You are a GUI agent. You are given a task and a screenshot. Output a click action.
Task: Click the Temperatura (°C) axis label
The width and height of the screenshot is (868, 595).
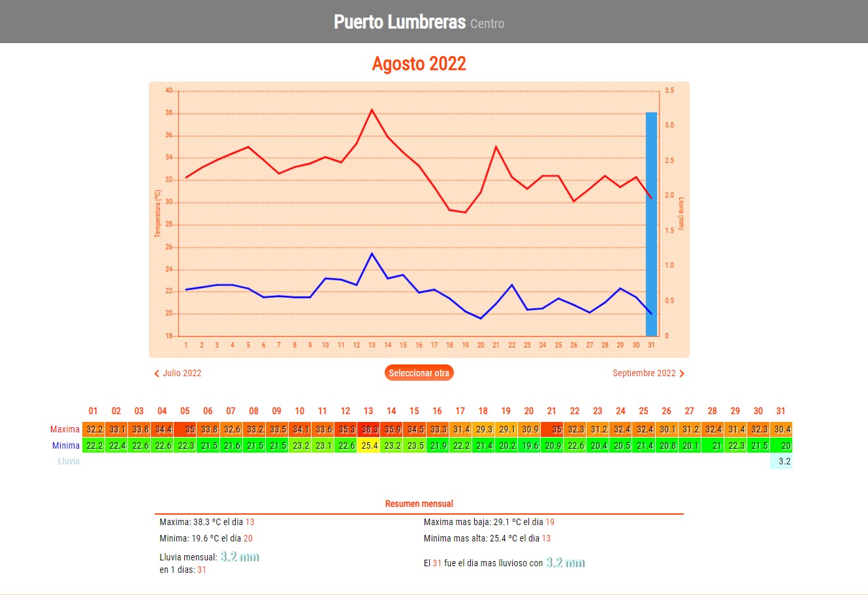(x=157, y=214)
